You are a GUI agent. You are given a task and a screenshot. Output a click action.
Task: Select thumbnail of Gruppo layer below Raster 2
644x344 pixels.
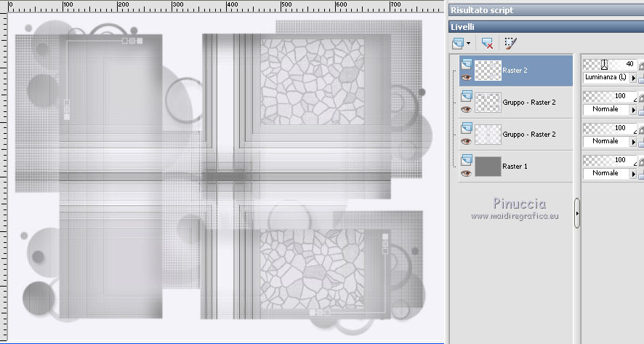coord(488,103)
